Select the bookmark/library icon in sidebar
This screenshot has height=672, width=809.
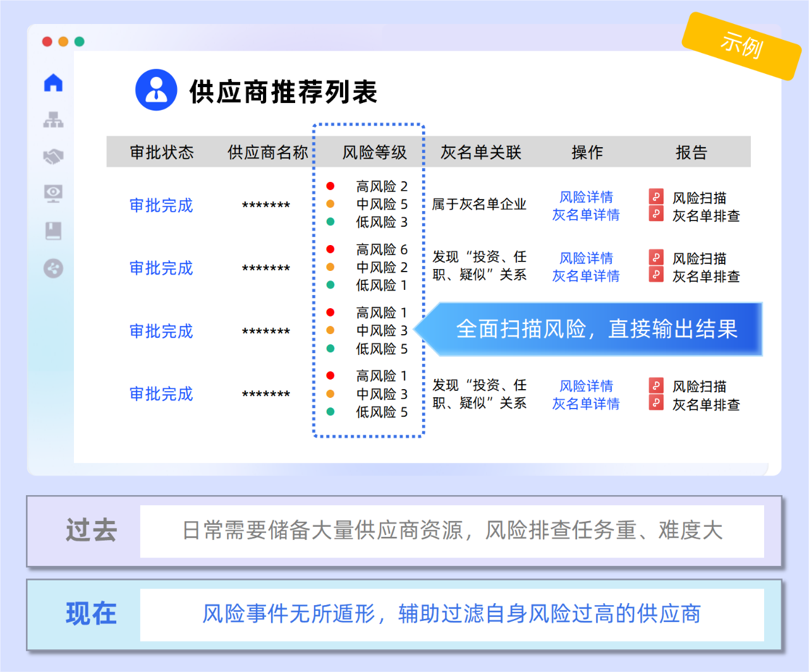tap(52, 231)
